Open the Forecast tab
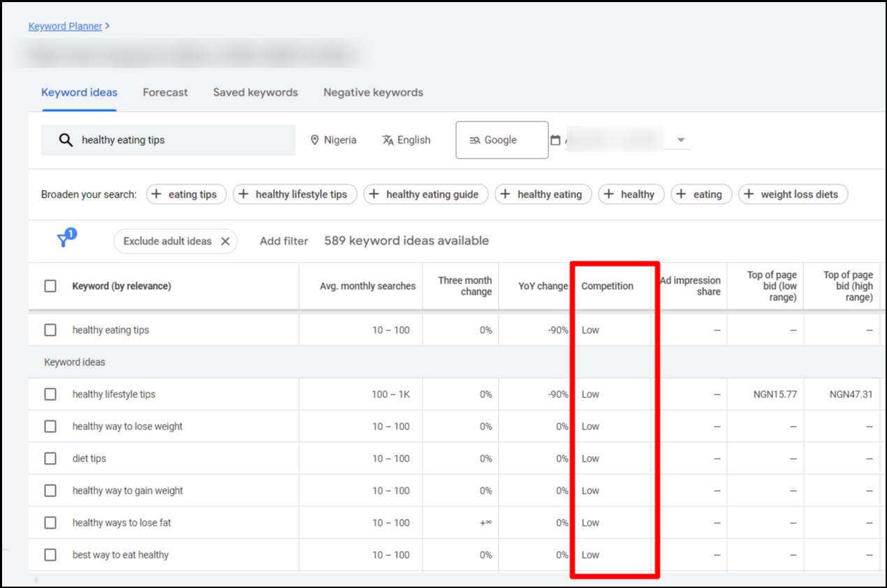 pos(166,92)
